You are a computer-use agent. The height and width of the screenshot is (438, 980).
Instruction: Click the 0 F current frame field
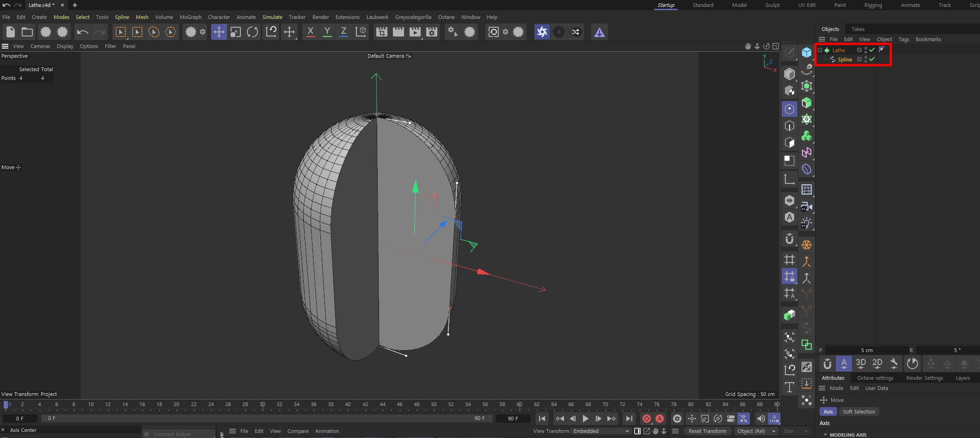[20, 419]
